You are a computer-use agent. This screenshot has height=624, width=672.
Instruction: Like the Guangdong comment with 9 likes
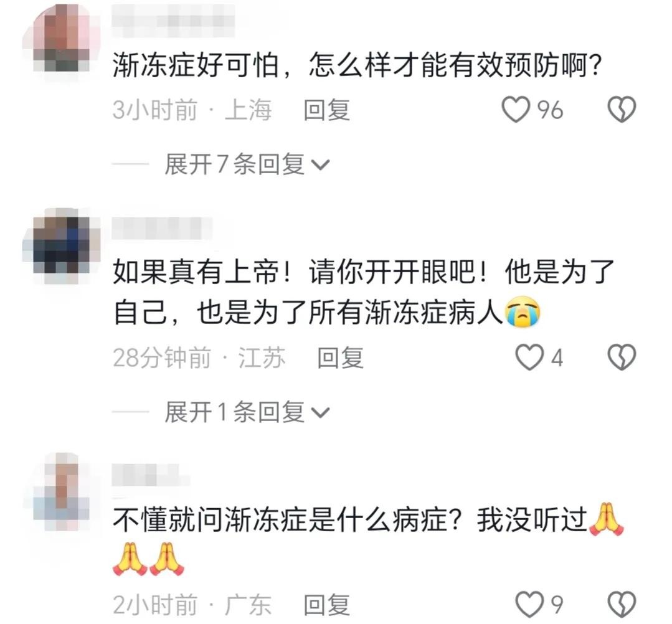coord(529,605)
